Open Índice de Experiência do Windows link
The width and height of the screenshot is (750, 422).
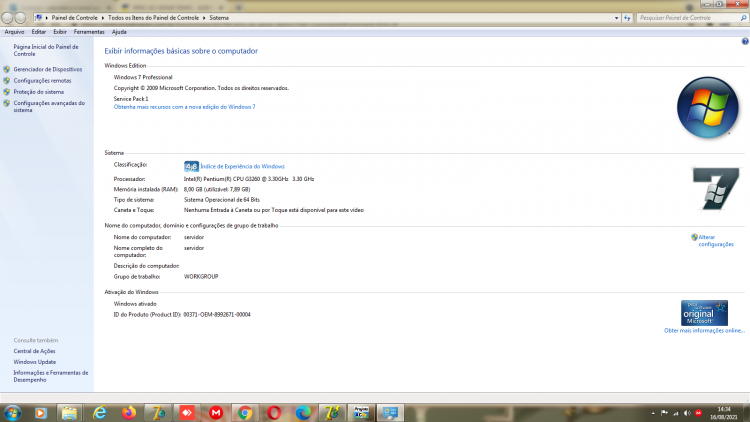pos(243,167)
